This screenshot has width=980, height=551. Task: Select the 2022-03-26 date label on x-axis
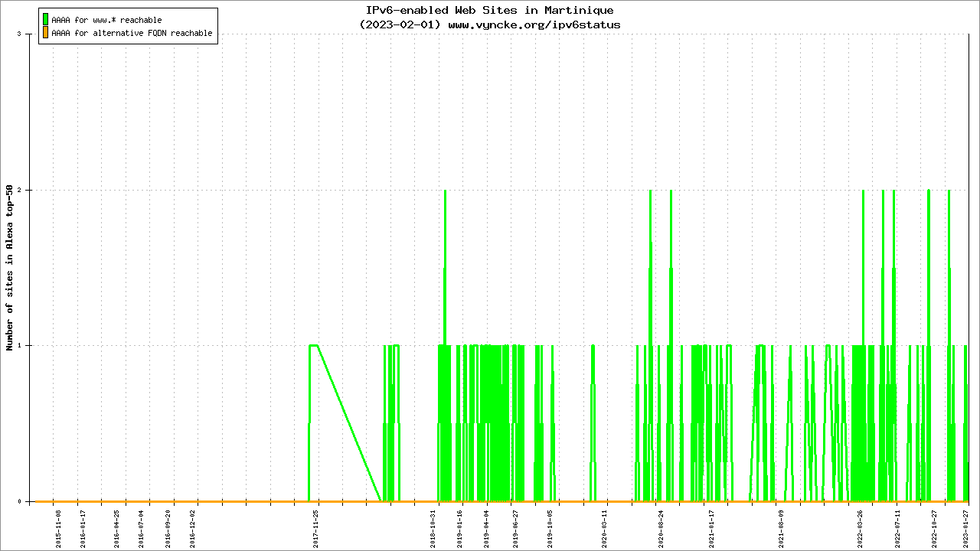[x=861, y=528]
